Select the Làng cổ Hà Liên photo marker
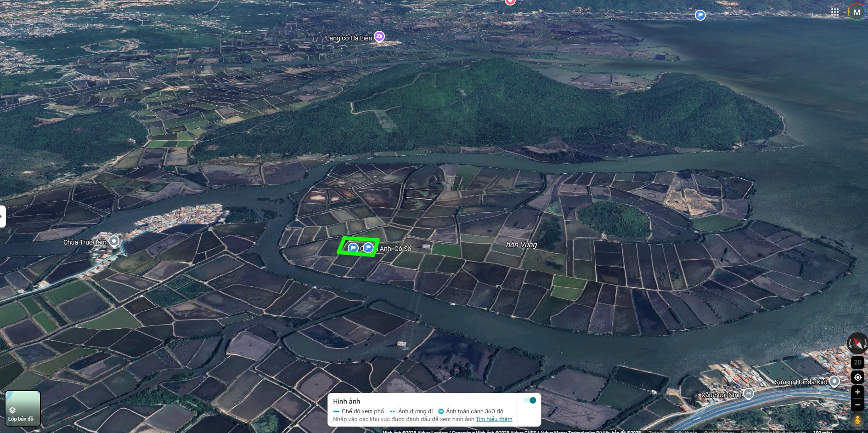Screen dimensions: 868x433 379,36
